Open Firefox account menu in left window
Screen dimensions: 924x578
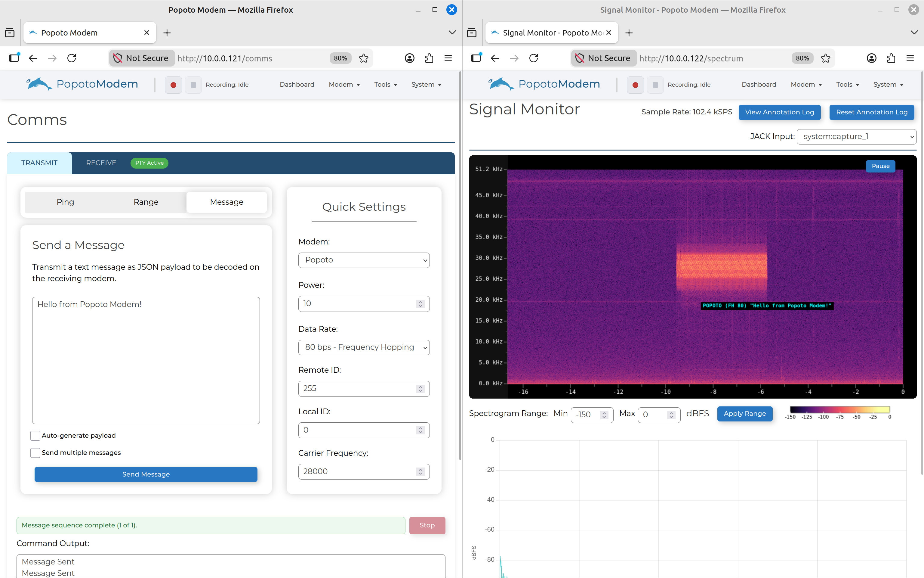point(410,58)
